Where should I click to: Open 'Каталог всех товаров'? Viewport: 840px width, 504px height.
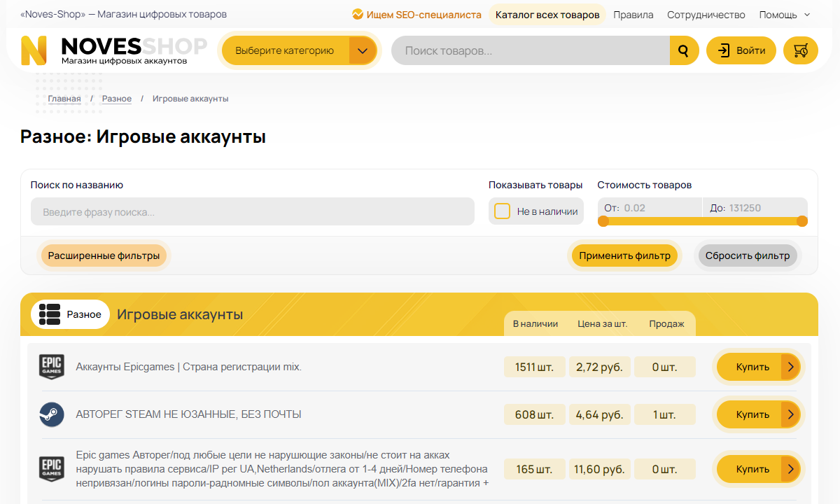[x=547, y=14]
